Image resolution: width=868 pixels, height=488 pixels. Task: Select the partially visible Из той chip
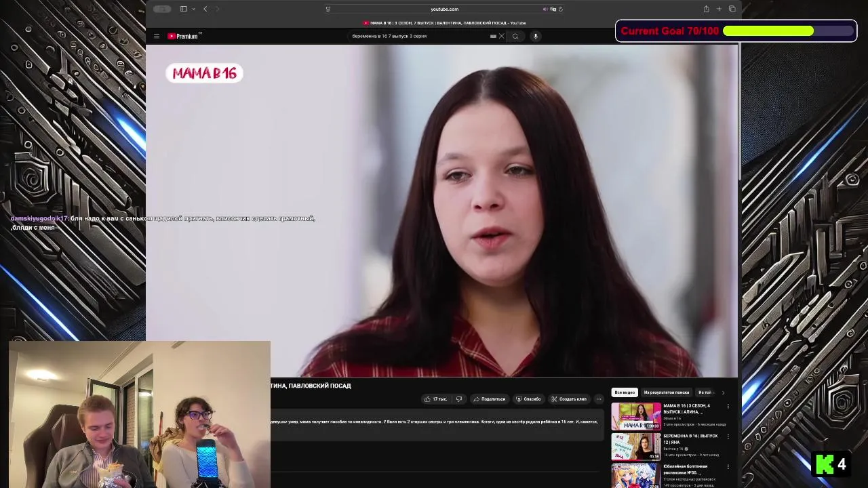(705, 392)
